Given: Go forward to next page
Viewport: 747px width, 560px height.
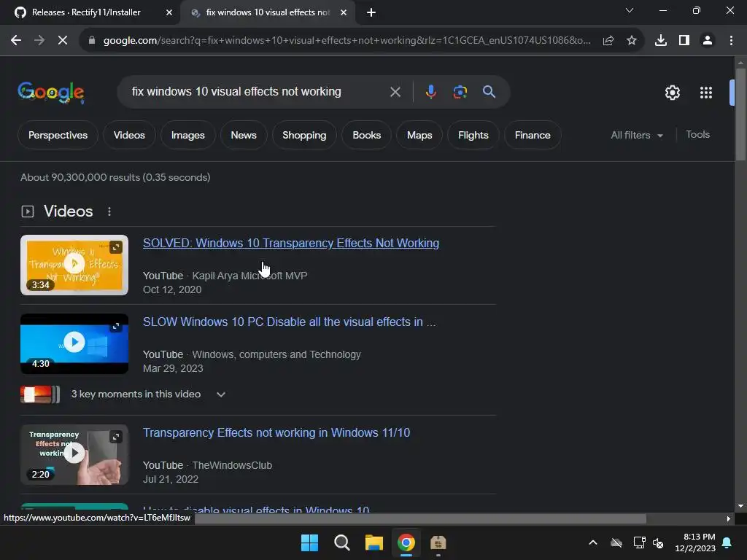Looking at the screenshot, I should coord(39,41).
